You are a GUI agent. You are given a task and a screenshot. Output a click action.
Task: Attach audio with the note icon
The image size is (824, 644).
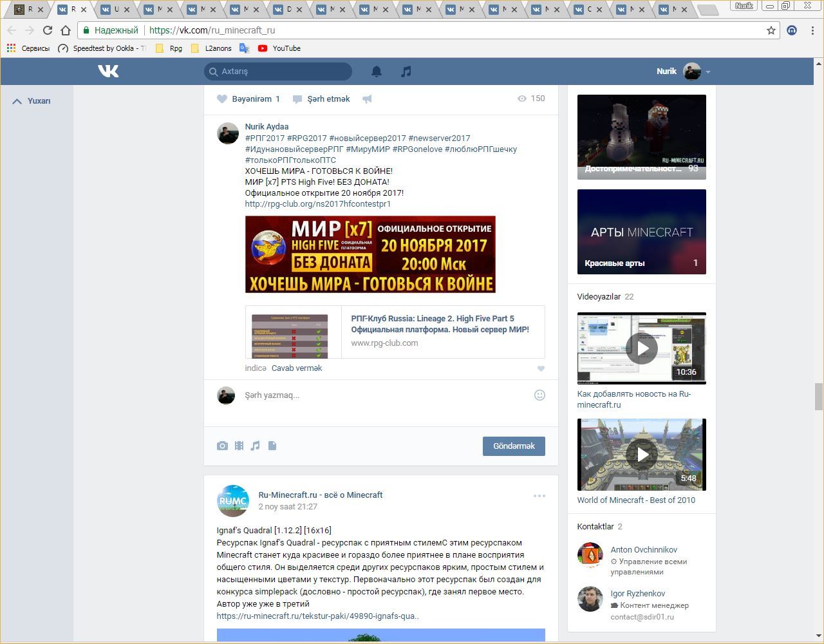tap(256, 446)
